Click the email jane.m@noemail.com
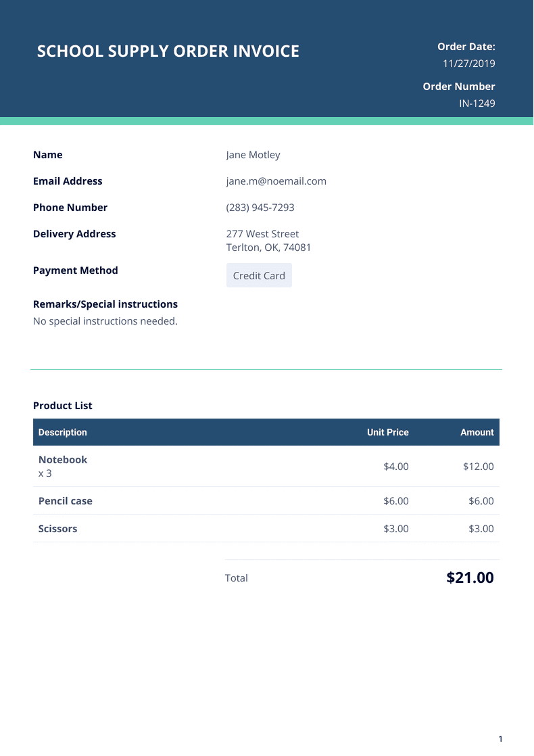 click(276, 181)
